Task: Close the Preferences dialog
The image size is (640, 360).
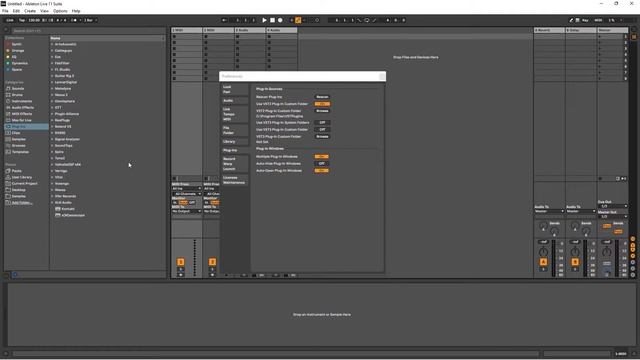Action: click(x=382, y=76)
